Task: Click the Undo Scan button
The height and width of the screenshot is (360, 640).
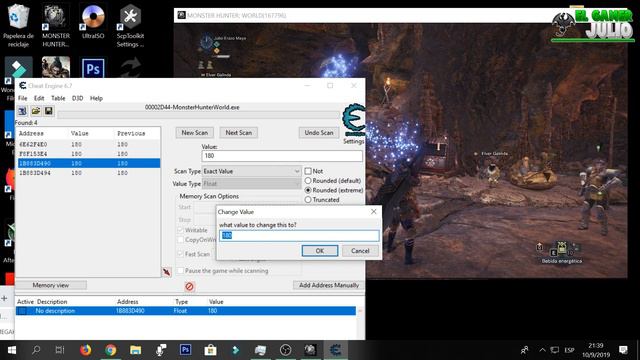Action: [x=319, y=133]
